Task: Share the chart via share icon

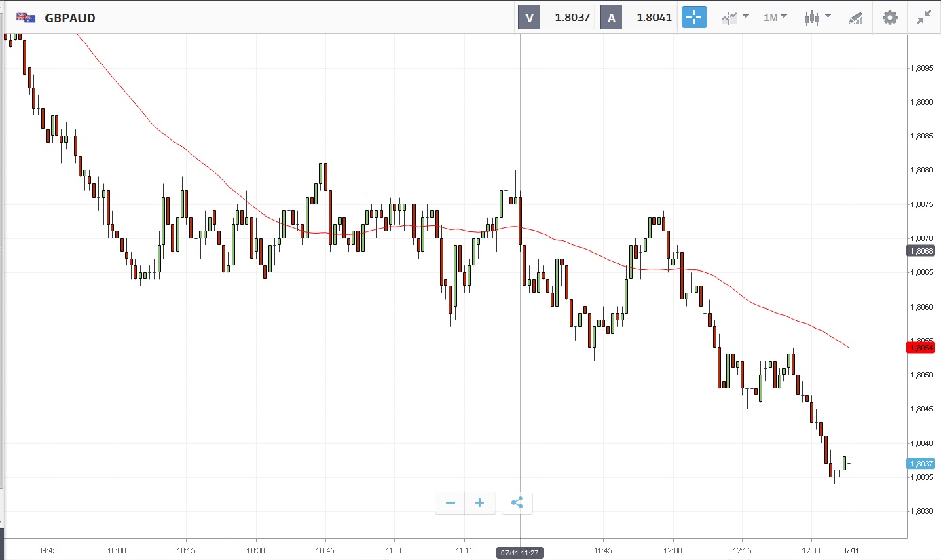Action: click(517, 503)
